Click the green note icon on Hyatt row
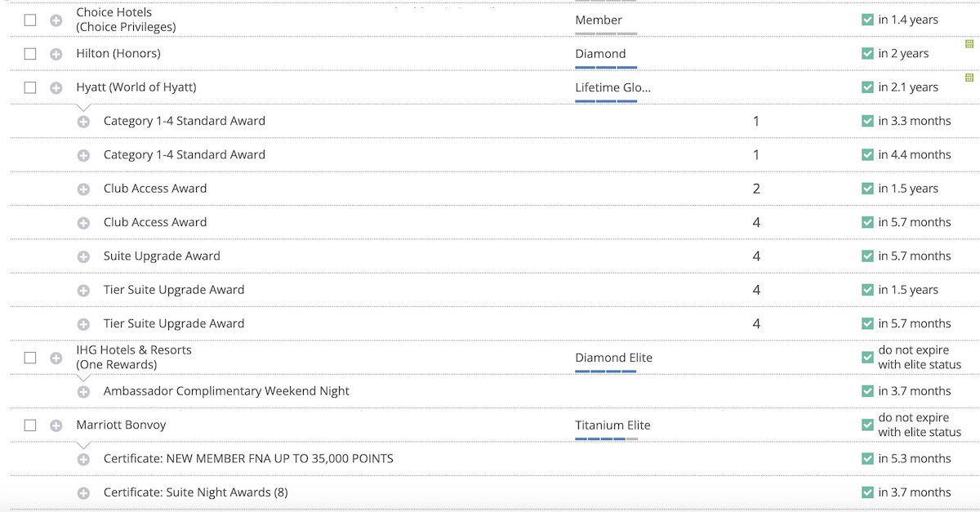Viewport: 980px width, 512px height. coord(969,78)
